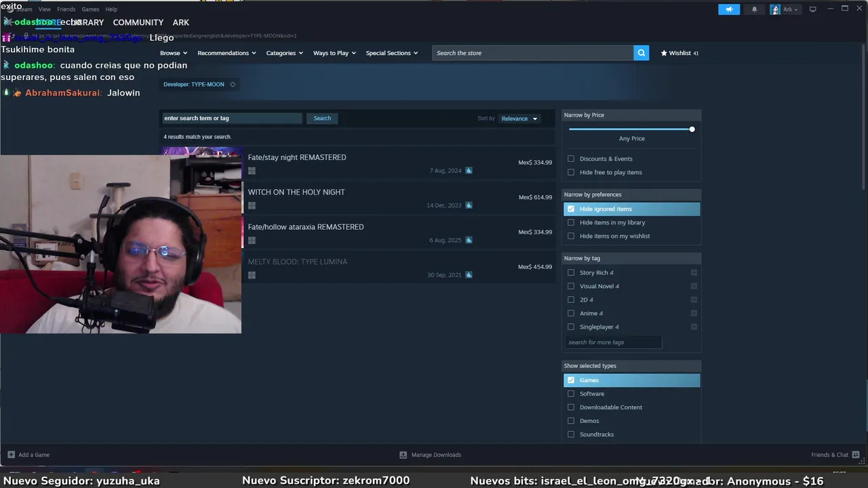The image size is (868, 488).
Task: Tick the Visual Novel tag checkbox
Action: pyautogui.click(x=571, y=286)
